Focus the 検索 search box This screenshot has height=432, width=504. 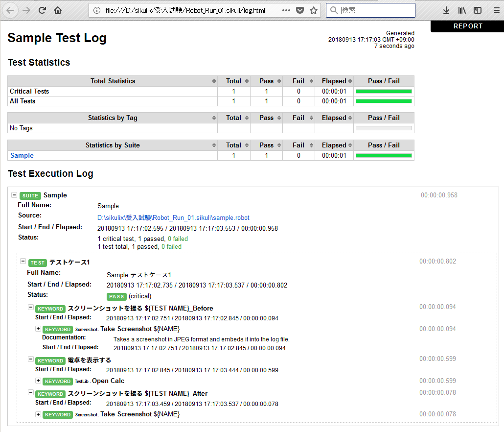coord(370,10)
